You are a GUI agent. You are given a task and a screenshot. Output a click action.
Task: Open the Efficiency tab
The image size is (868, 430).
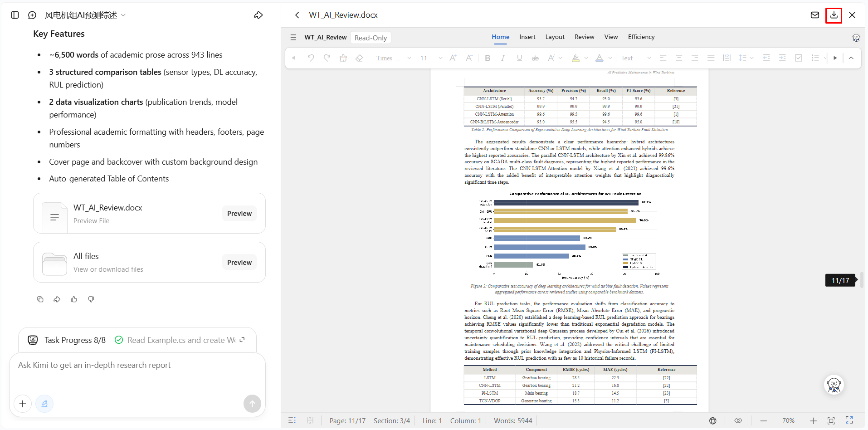(641, 37)
